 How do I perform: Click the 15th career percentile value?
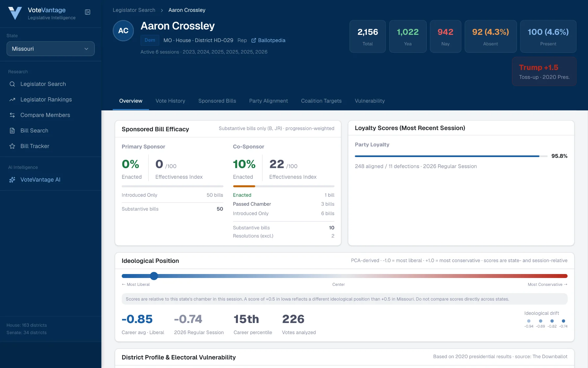246,319
